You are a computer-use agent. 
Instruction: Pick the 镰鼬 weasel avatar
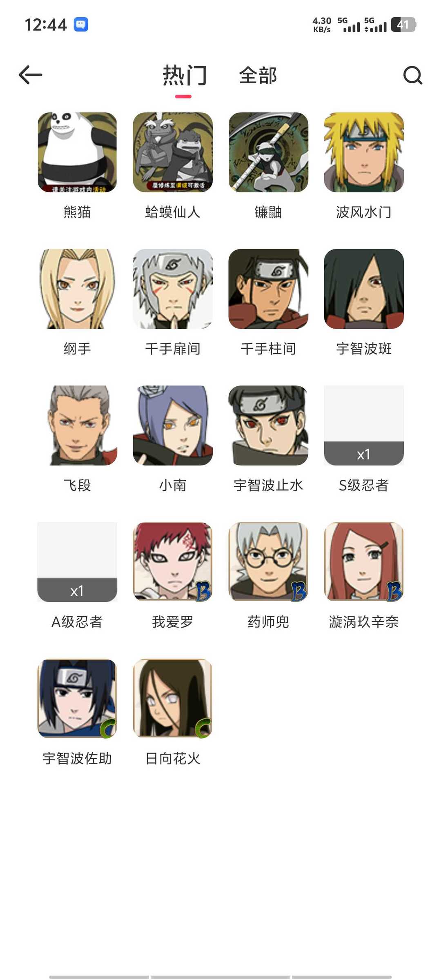click(268, 152)
